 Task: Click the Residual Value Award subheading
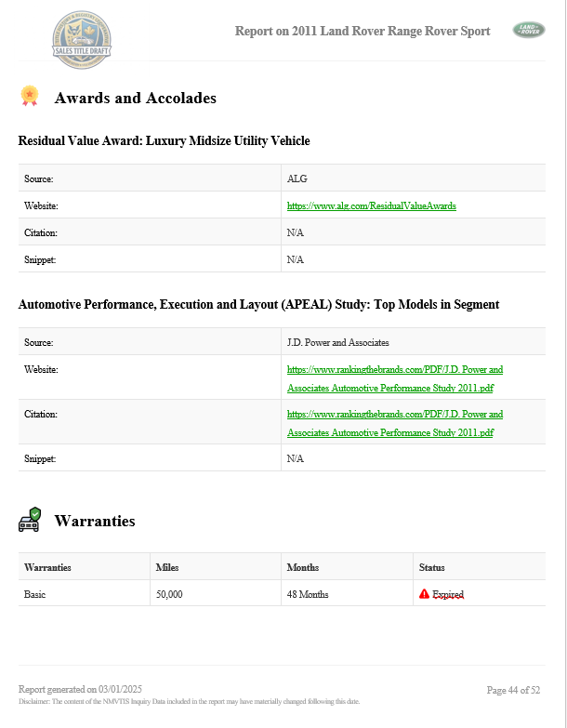(164, 141)
